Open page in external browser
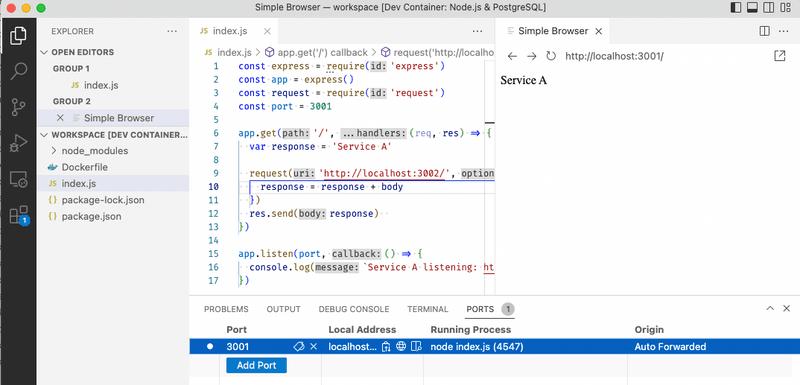Screen dimensions: 800x385 tap(780, 56)
